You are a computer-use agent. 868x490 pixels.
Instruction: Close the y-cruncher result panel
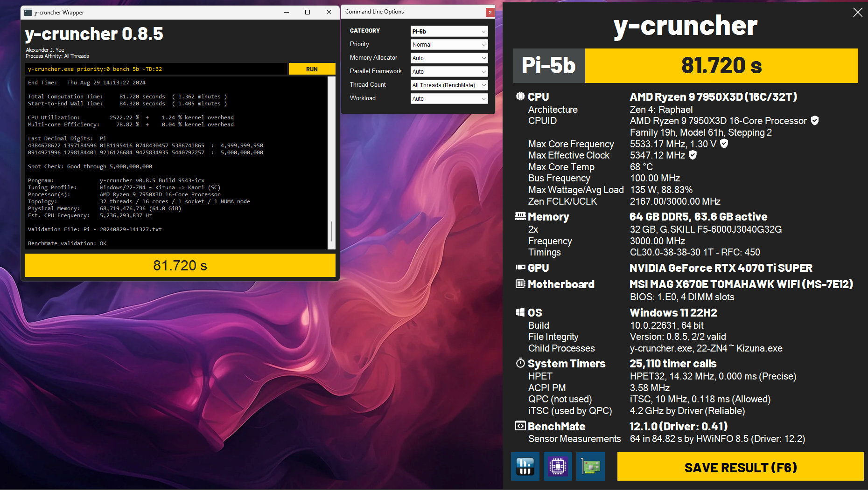(x=858, y=13)
